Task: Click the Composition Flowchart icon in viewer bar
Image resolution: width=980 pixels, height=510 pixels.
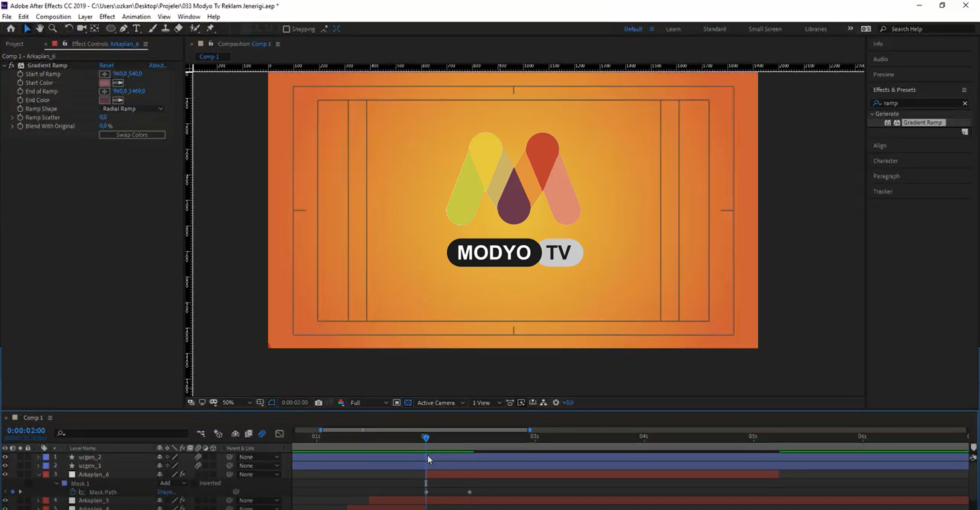Action: [543, 402]
